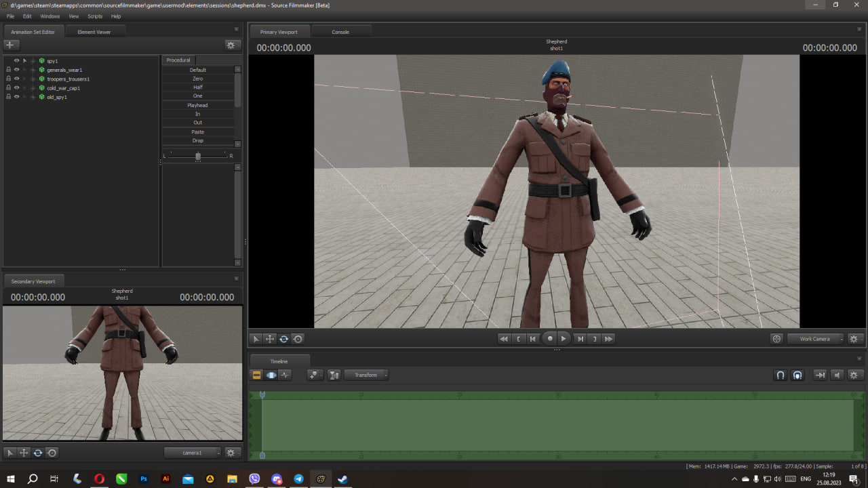
Task: Open the camera1 dropdown in secondary viewport
Action: [193, 453]
